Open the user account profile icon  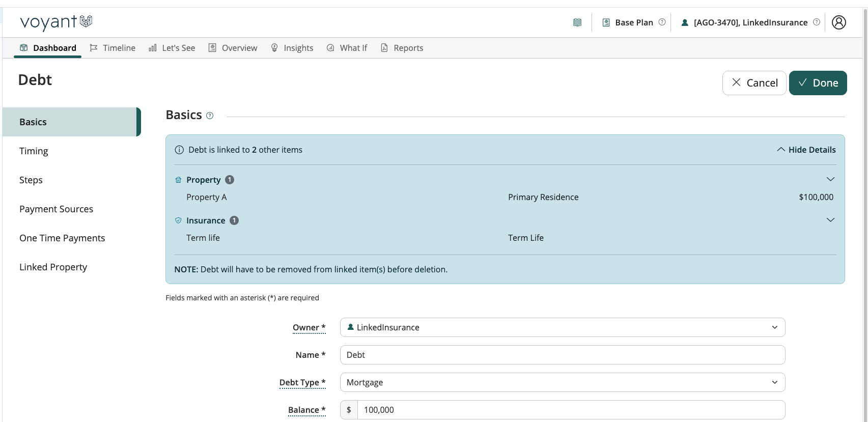[x=839, y=22]
